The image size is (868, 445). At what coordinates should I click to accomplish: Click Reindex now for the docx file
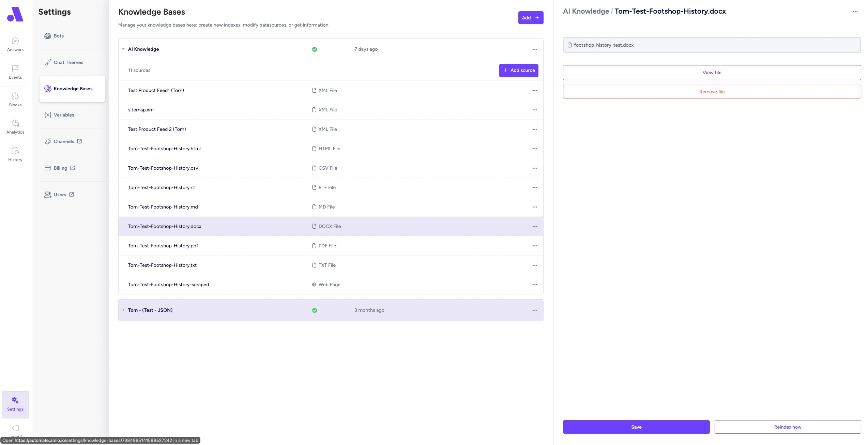[x=787, y=427]
